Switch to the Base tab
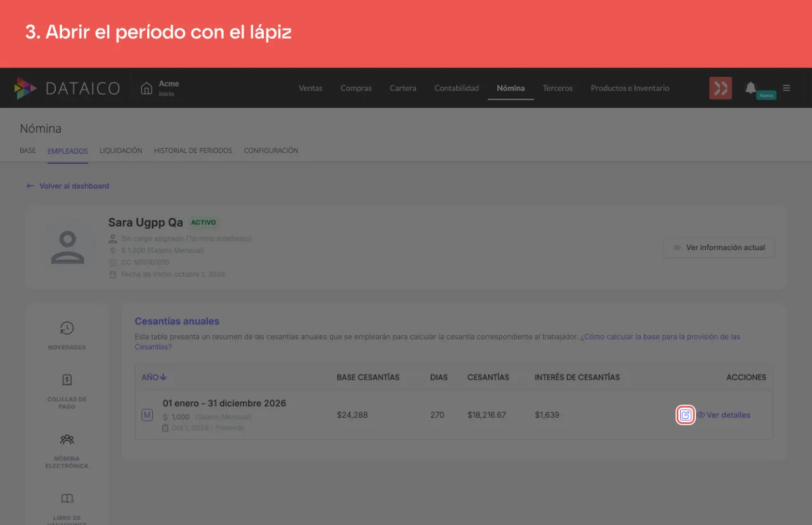Image resolution: width=812 pixels, height=525 pixels. pyautogui.click(x=28, y=151)
